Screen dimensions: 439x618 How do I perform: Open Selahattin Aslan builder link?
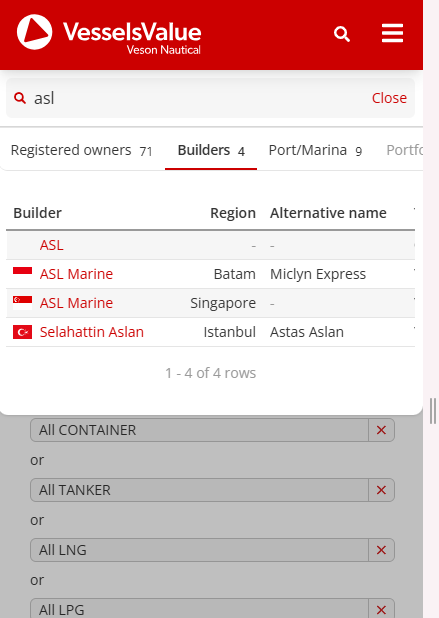tap(92, 332)
